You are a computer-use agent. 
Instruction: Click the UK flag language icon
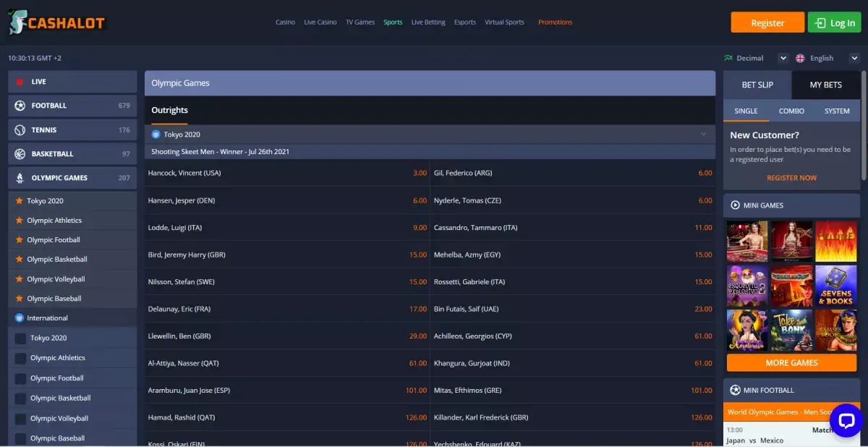(x=800, y=58)
